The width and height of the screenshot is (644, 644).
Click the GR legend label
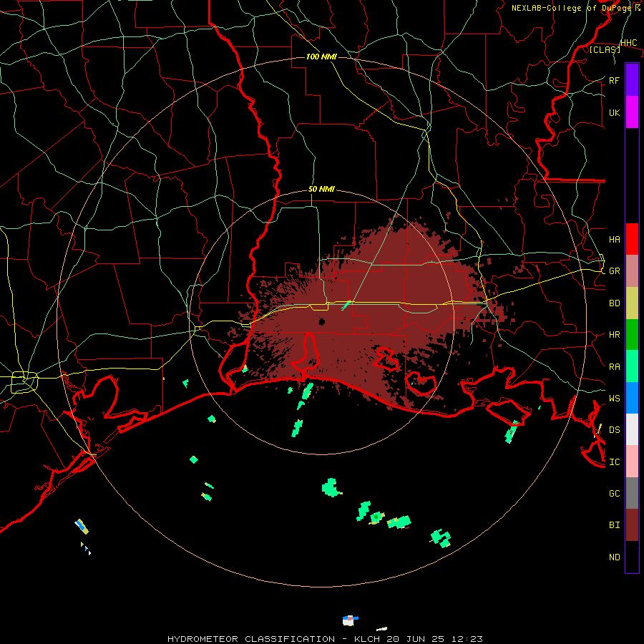615,271
